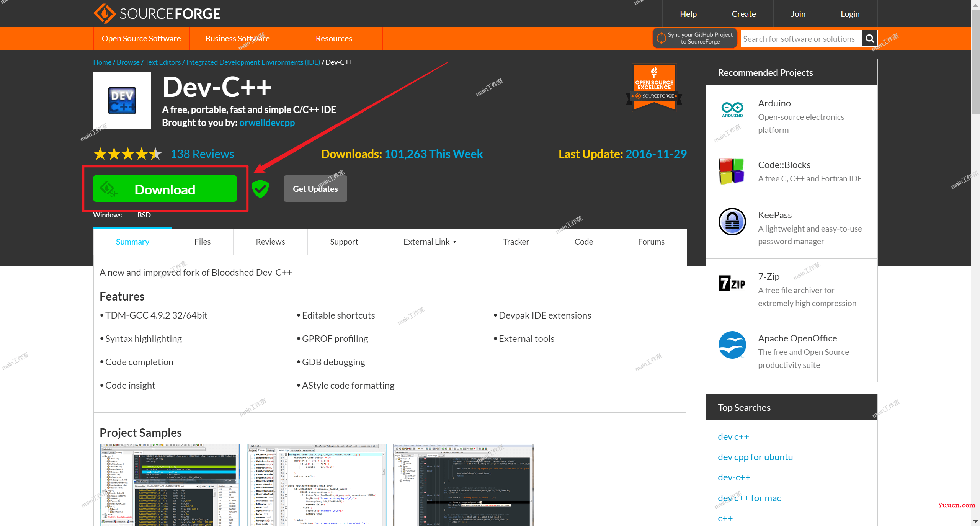Select the Reviews tab
Viewport: 980px width, 526px height.
(x=270, y=241)
